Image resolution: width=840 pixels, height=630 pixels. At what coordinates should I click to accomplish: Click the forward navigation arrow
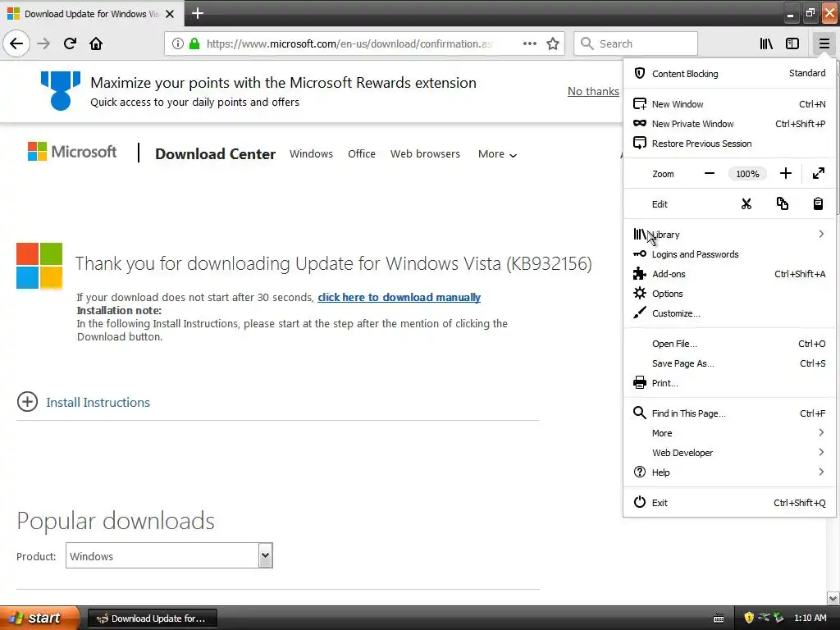pos(43,43)
